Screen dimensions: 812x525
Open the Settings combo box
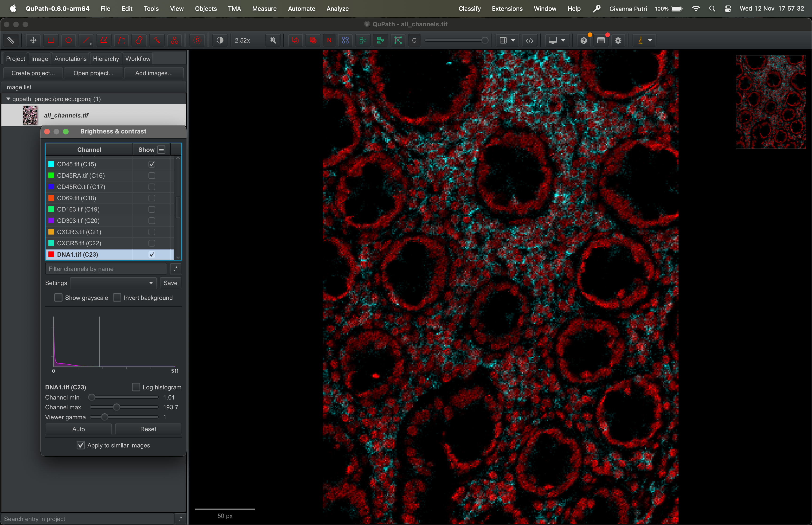(x=113, y=283)
